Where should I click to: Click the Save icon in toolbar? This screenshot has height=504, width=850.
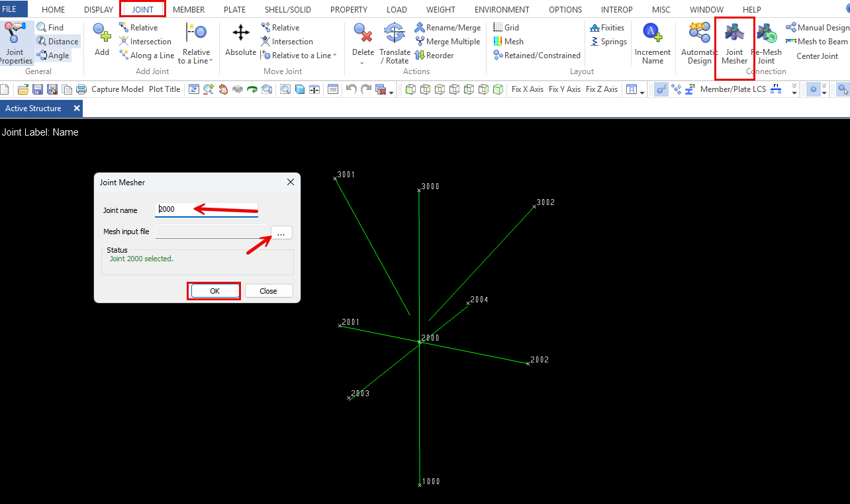(38, 89)
